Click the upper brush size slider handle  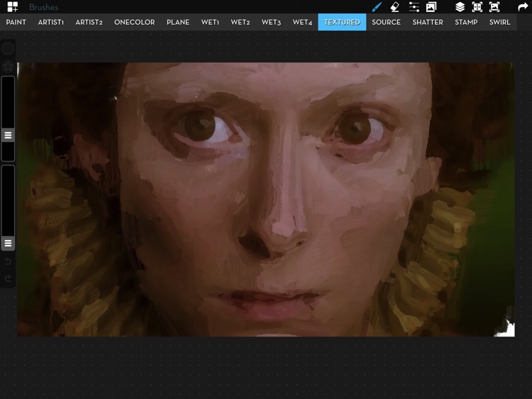8,135
